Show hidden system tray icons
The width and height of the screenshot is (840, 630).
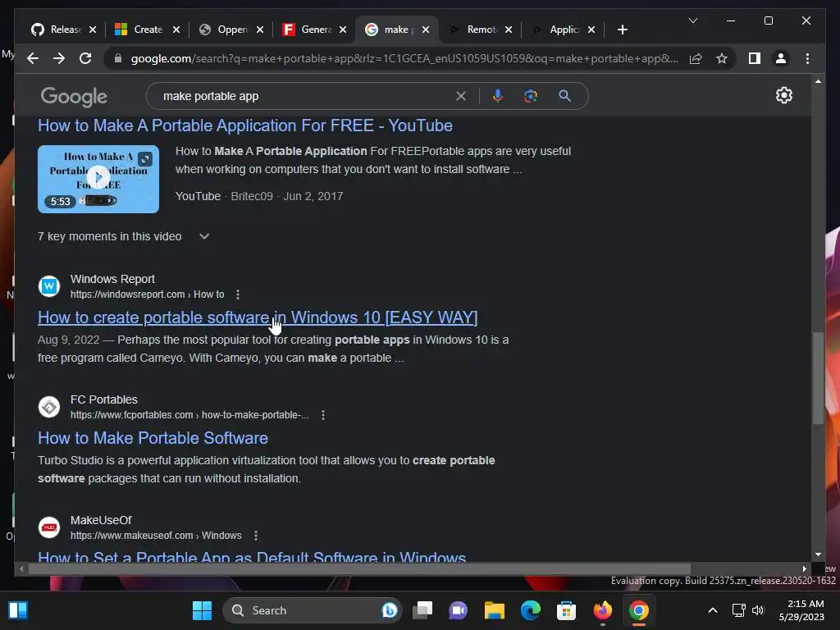pos(713,610)
